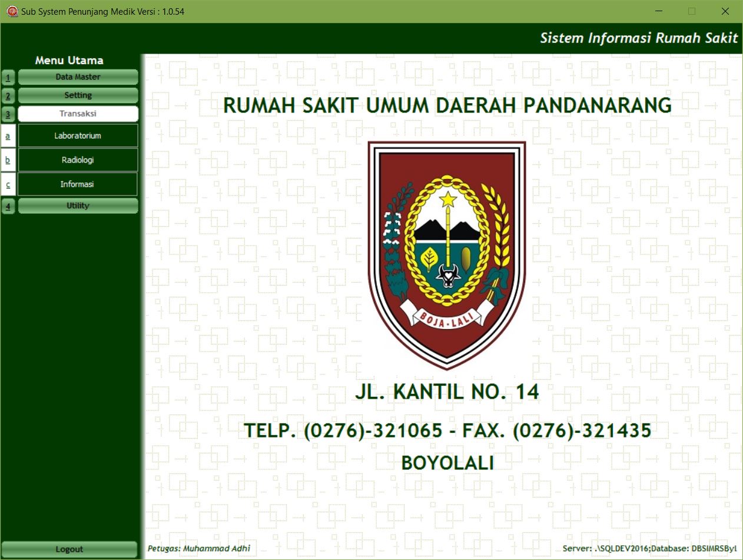Click shortcut letter c beside Informasi
This screenshot has height=560, width=743.
[8, 184]
